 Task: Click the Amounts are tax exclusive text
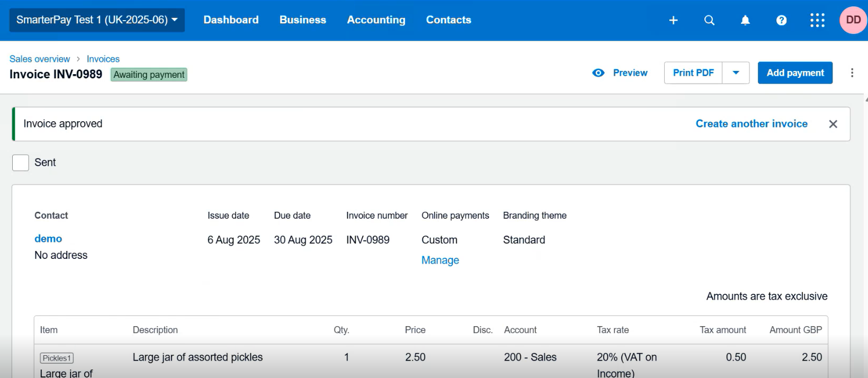tap(767, 296)
